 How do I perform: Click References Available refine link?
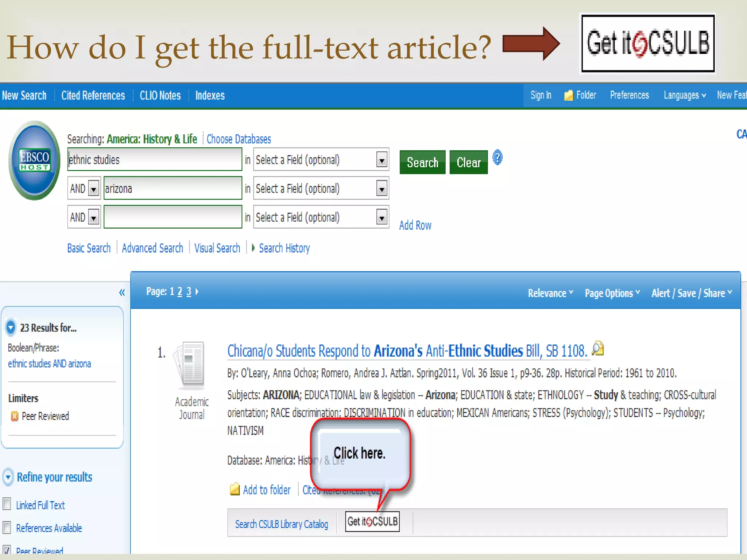(49, 528)
